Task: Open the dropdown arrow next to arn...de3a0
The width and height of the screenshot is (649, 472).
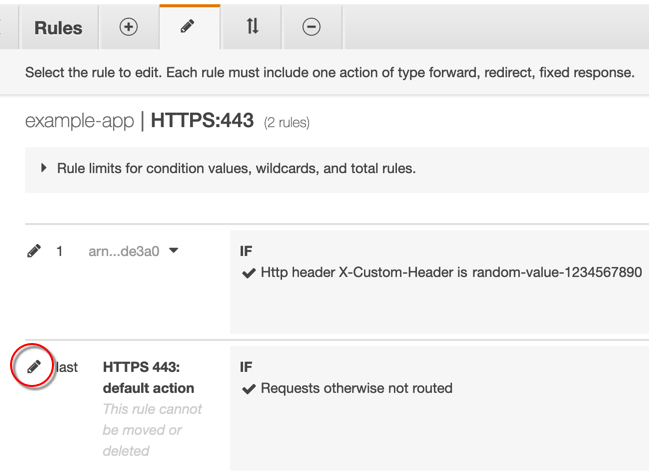Action: pos(174,251)
